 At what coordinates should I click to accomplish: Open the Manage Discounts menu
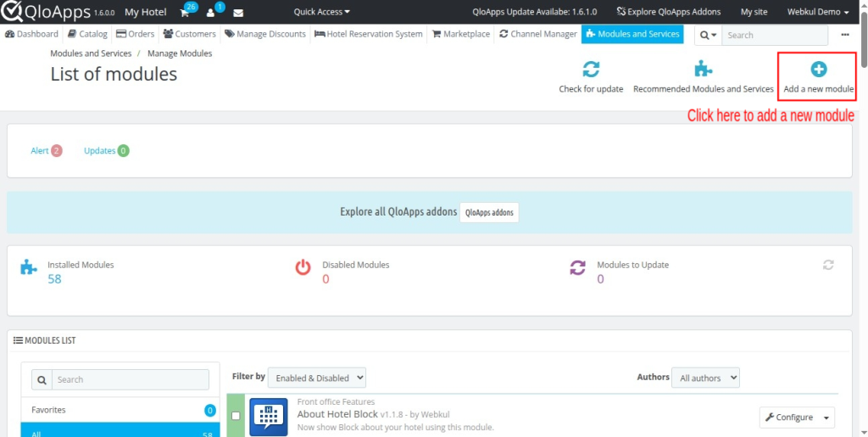tap(265, 34)
